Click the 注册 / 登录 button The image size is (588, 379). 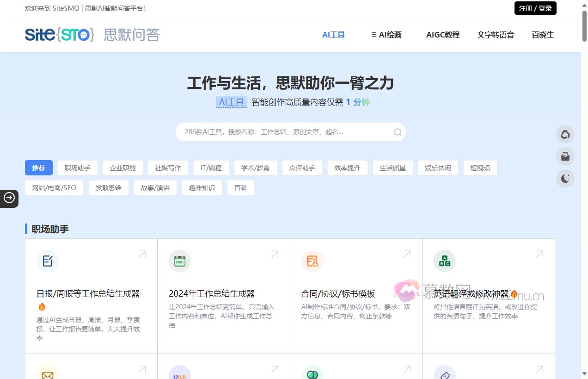(x=535, y=8)
